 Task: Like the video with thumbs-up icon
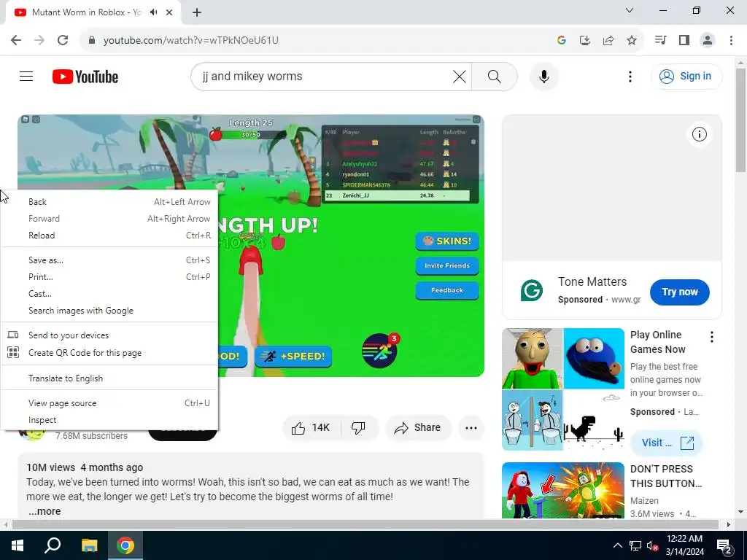point(311,427)
